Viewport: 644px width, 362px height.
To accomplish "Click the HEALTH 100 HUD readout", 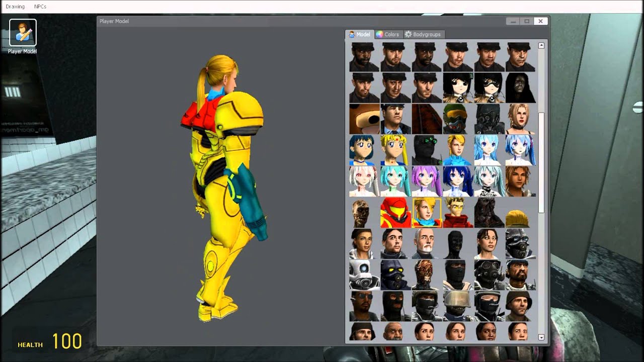I will [x=50, y=342].
